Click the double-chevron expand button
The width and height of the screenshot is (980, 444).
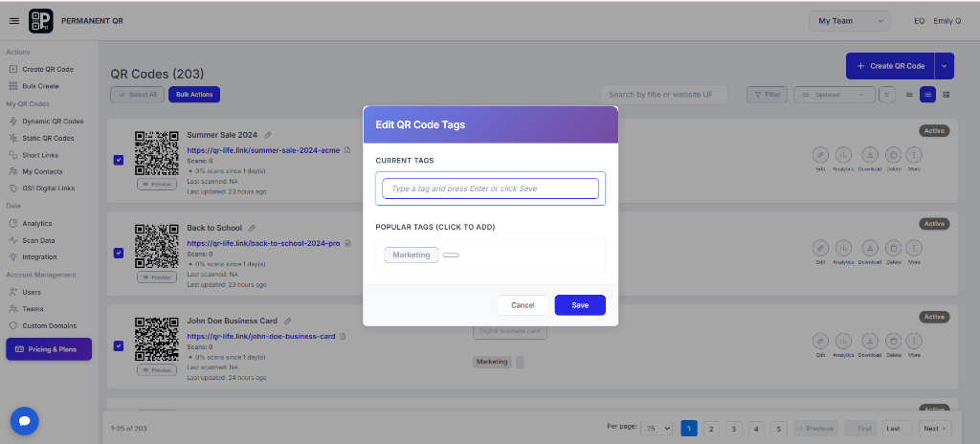point(886,95)
